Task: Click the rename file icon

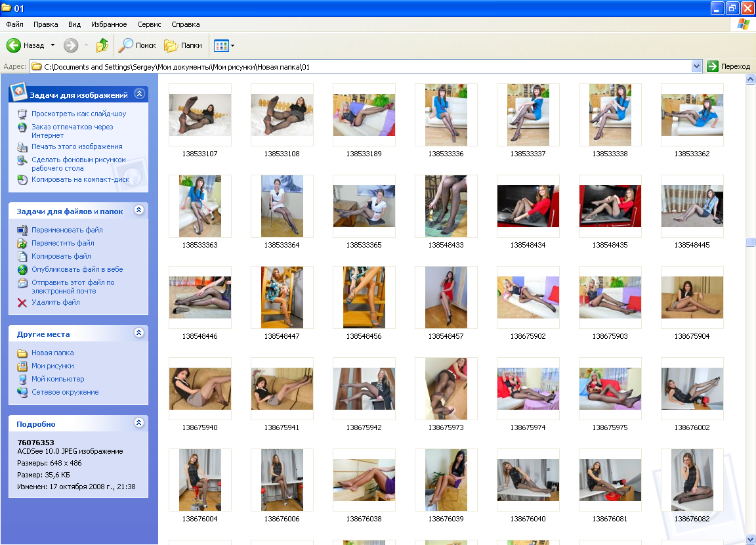Action: click(22, 230)
